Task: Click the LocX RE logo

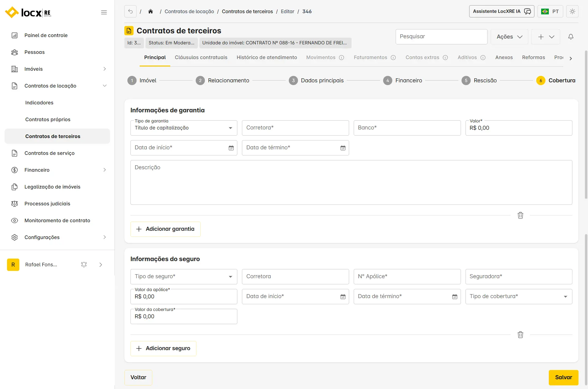Action: click(28, 12)
